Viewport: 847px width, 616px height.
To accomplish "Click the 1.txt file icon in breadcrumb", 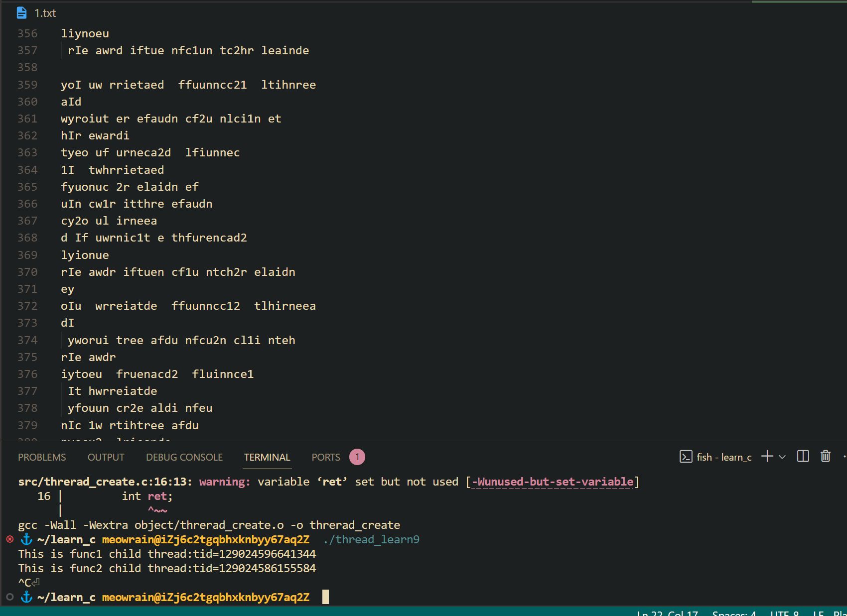I will tap(21, 13).
